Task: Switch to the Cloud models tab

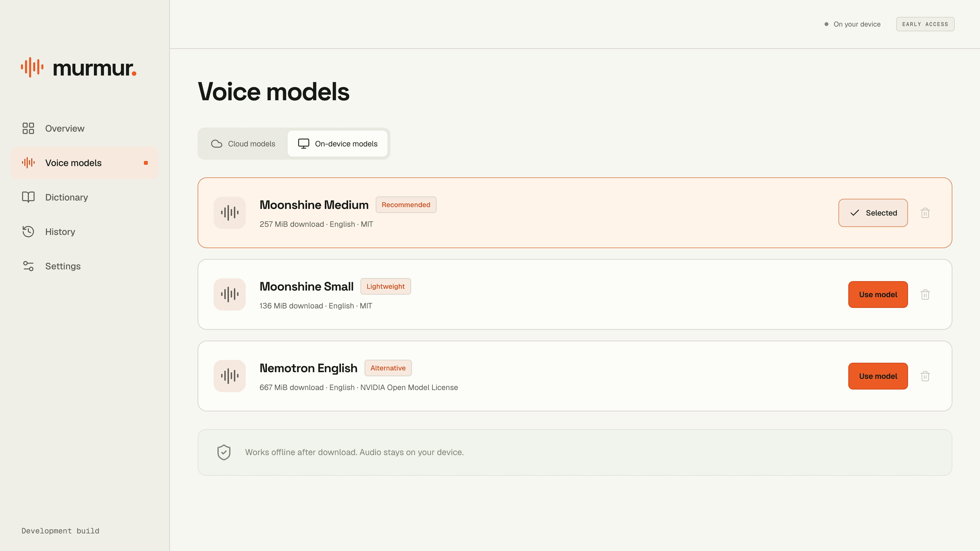Action: coord(243,144)
